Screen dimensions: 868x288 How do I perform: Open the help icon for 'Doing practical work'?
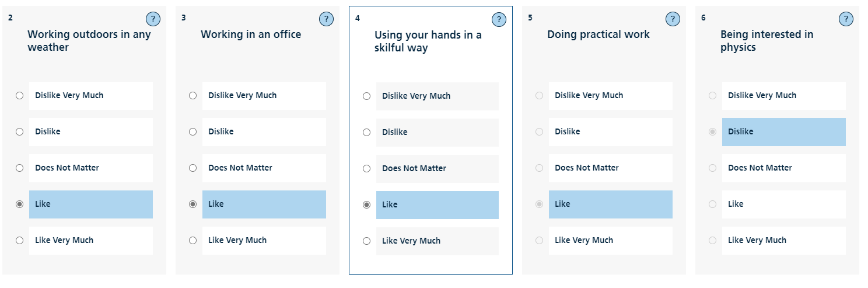673,19
